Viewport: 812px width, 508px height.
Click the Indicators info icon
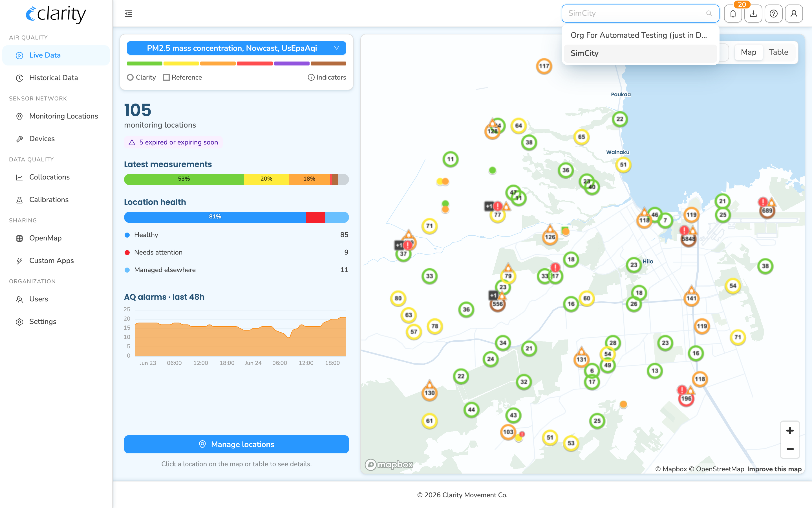[311, 77]
